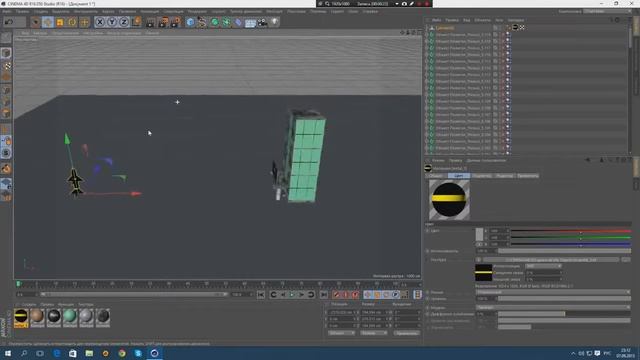Image resolution: width=640 pixels, height=360 pixels.
Task: Click blur offset stepper arrows
Action: pos(560,273)
